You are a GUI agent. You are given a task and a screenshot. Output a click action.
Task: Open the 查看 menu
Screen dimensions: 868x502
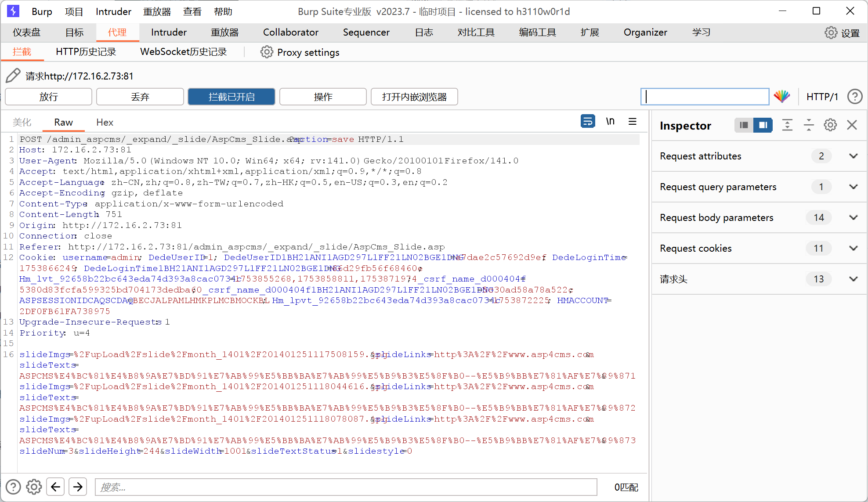coord(192,11)
